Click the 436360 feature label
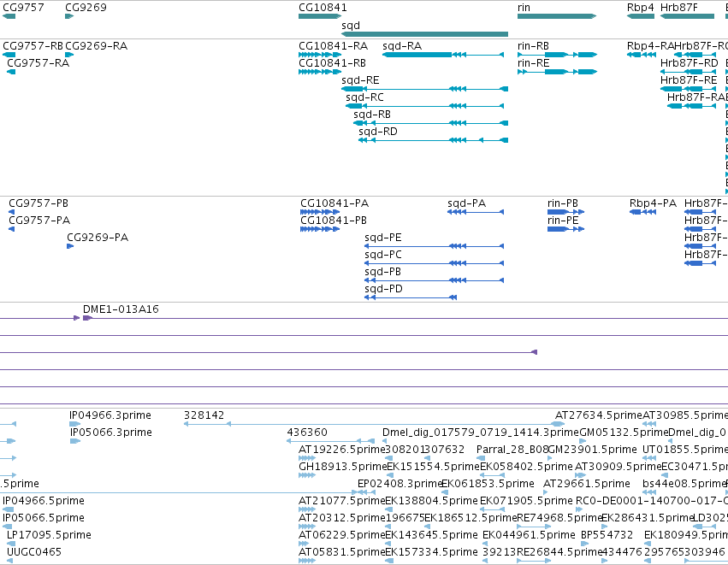Viewport: 728px width, 565px height. tap(307, 433)
